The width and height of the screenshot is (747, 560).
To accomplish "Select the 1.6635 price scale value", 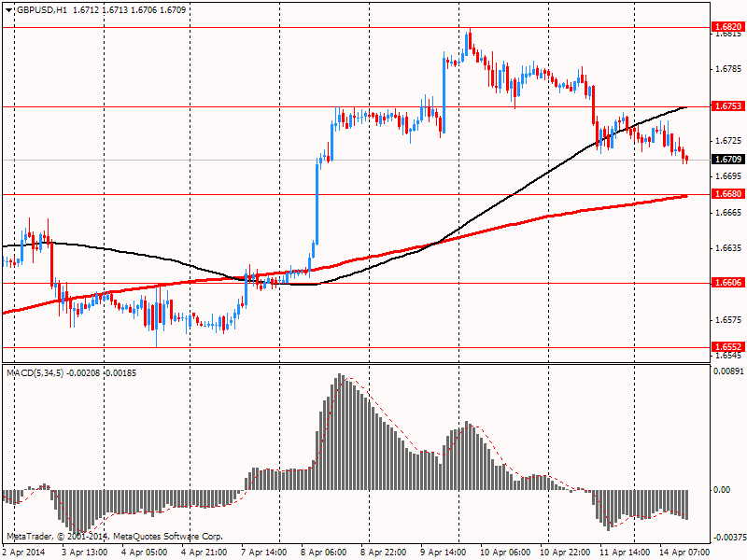I will coord(729,247).
